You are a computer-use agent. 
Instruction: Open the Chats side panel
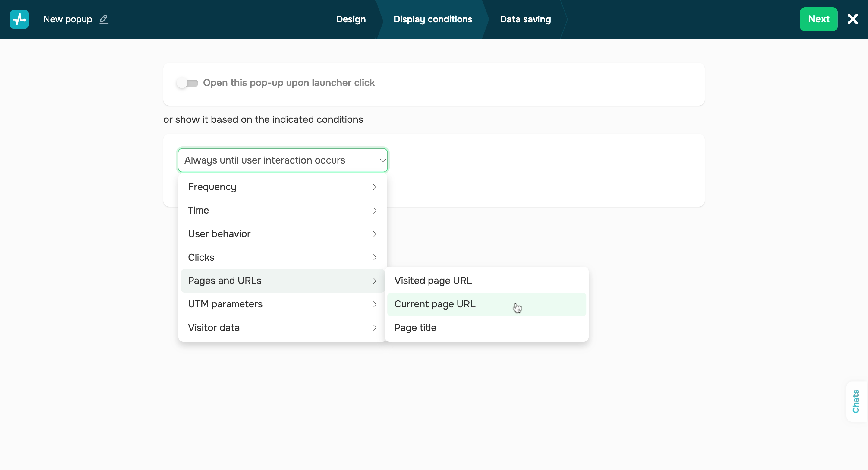[856, 401]
